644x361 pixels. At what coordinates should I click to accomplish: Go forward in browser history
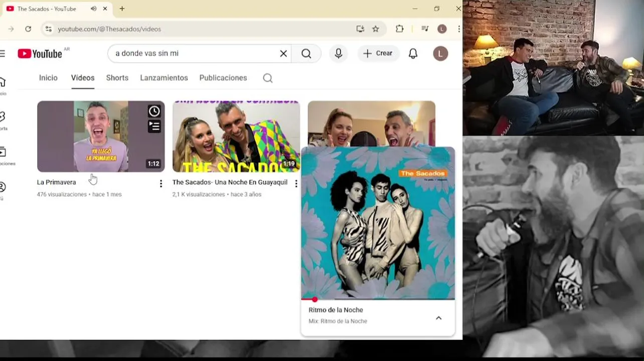[11, 29]
